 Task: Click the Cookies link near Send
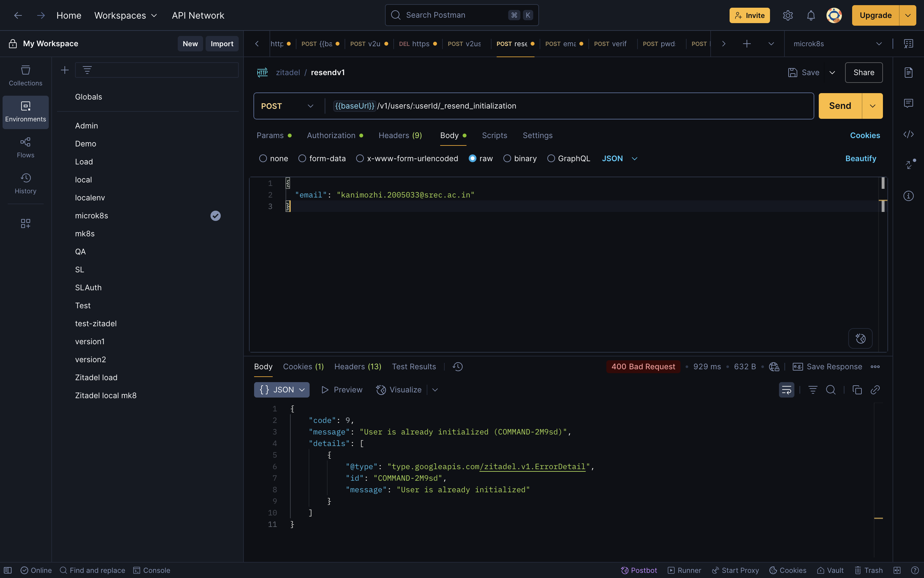pyautogui.click(x=865, y=135)
